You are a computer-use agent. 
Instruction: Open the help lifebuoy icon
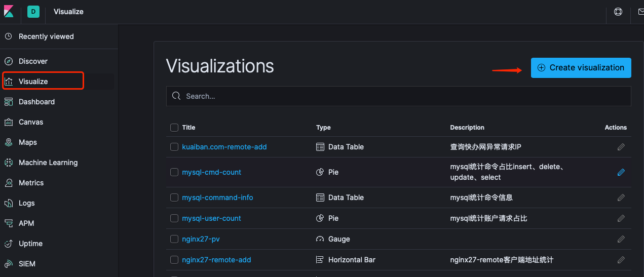tap(618, 12)
